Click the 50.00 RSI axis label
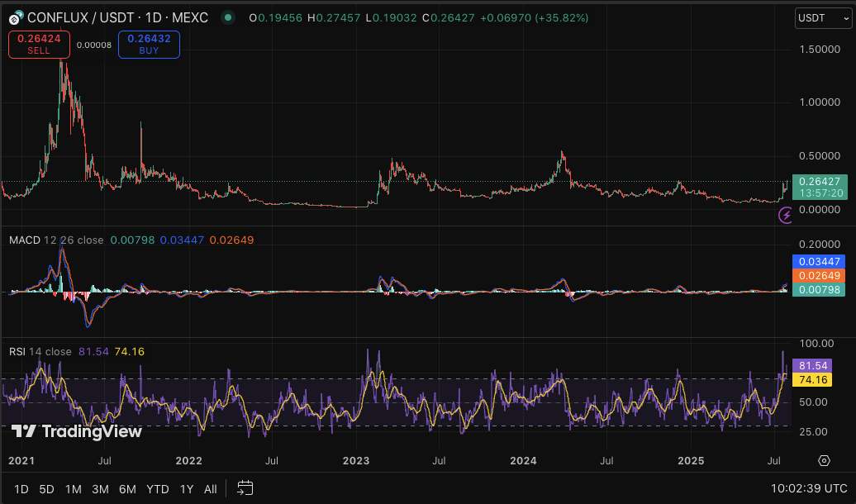The image size is (856, 504). pos(813,402)
